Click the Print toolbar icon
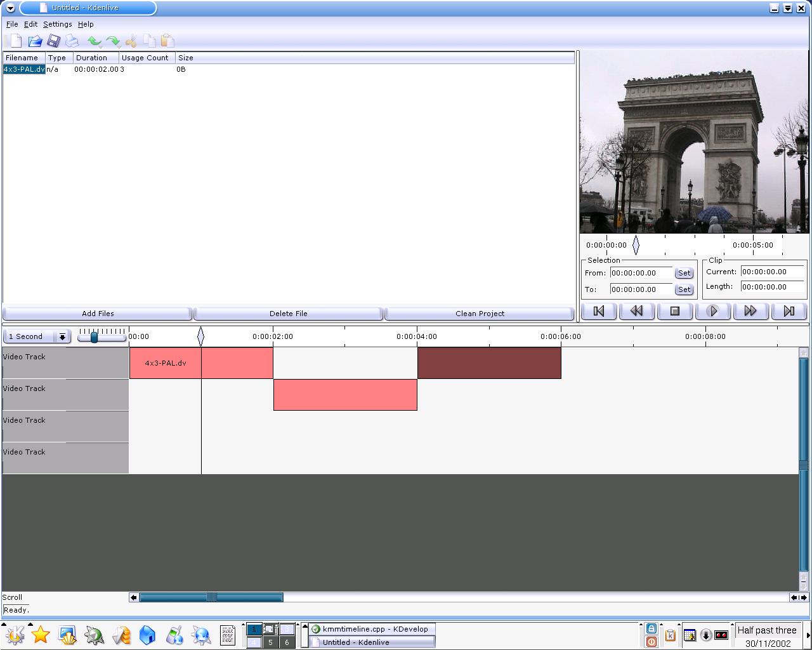This screenshot has width=812, height=650. pyautogui.click(x=72, y=41)
